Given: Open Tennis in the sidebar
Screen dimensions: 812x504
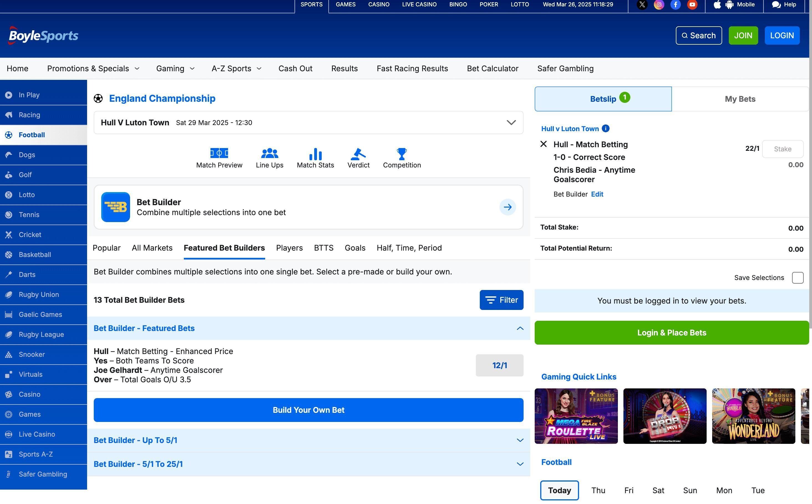Looking at the screenshot, I should pyautogui.click(x=43, y=215).
